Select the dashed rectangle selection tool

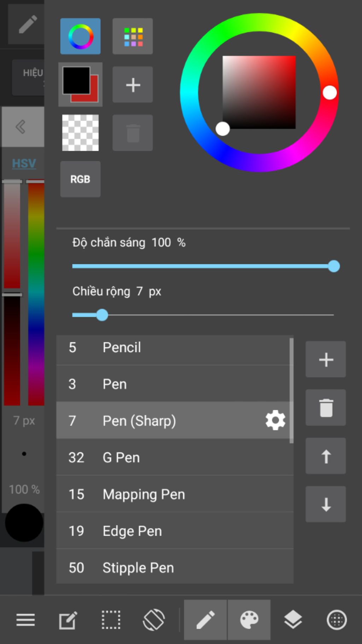111,620
